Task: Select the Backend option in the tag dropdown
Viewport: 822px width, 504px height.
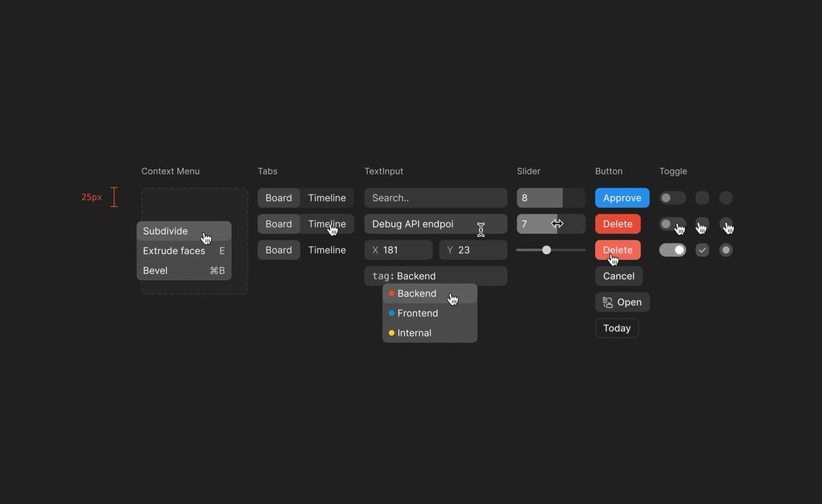Action: pyautogui.click(x=417, y=294)
